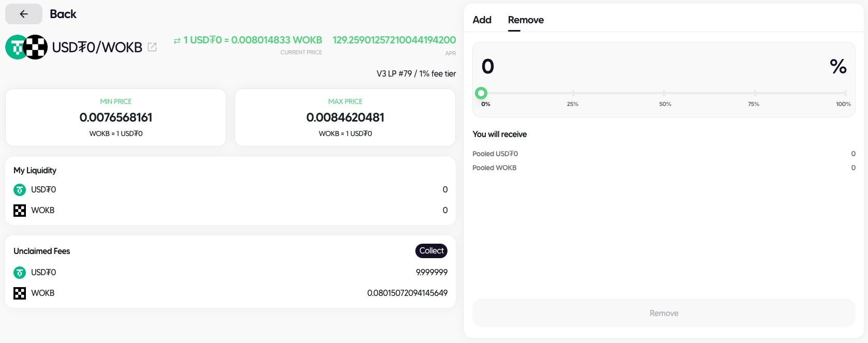Viewport: 868px width, 343px height.
Task: Click the WOKB icon under Unclaimed Fees
Action: tap(20, 293)
